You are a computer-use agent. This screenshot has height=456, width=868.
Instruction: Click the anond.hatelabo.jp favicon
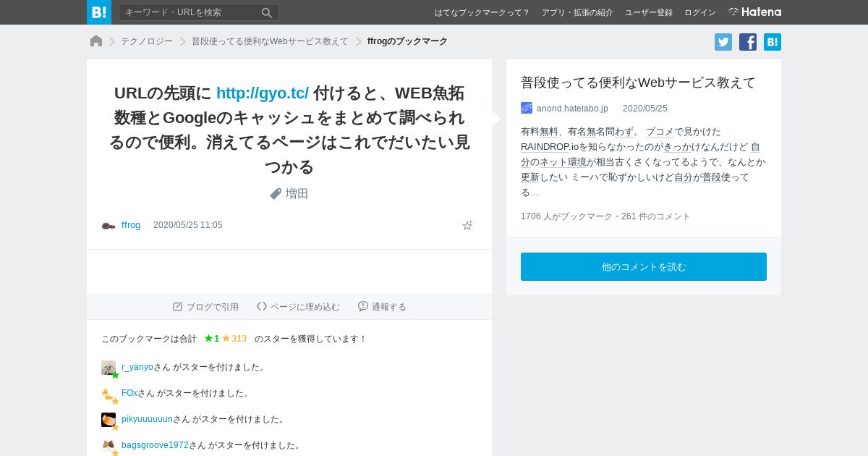coord(527,108)
